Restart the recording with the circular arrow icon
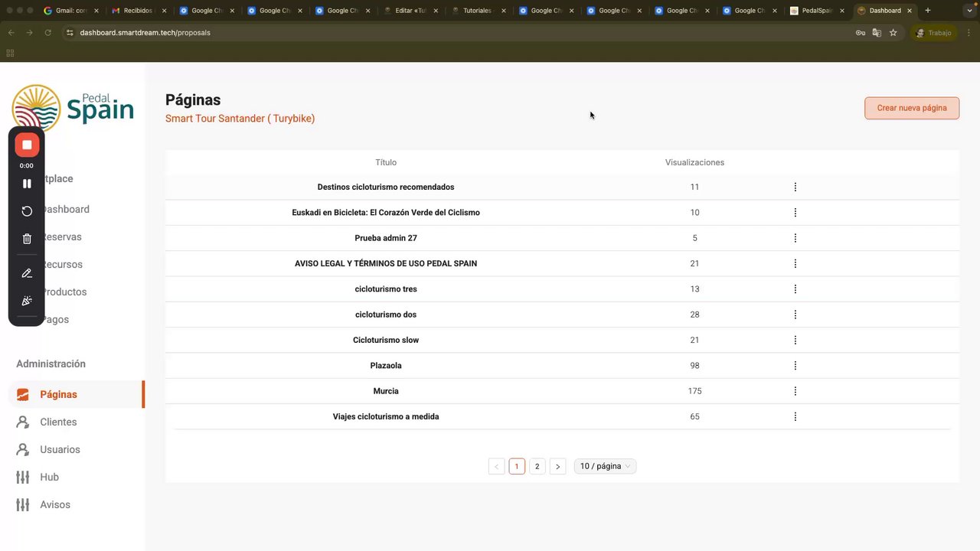The height and width of the screenshot is (551, 980). click(x=27, y=211)
